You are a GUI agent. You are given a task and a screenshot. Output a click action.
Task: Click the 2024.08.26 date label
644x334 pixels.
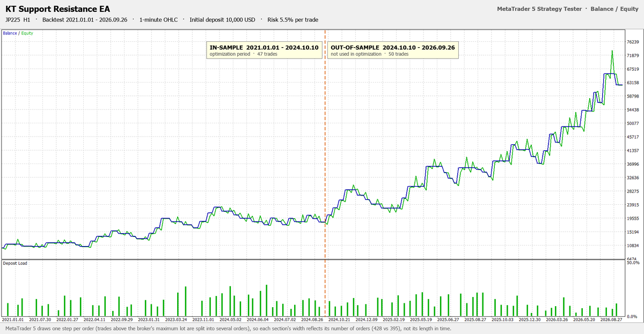(x=312, y=320)
